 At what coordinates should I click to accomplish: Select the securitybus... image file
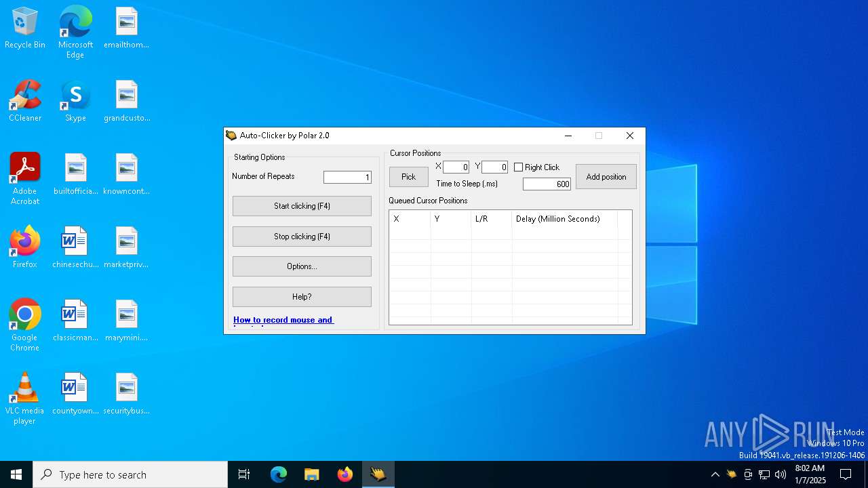[126, 394]
